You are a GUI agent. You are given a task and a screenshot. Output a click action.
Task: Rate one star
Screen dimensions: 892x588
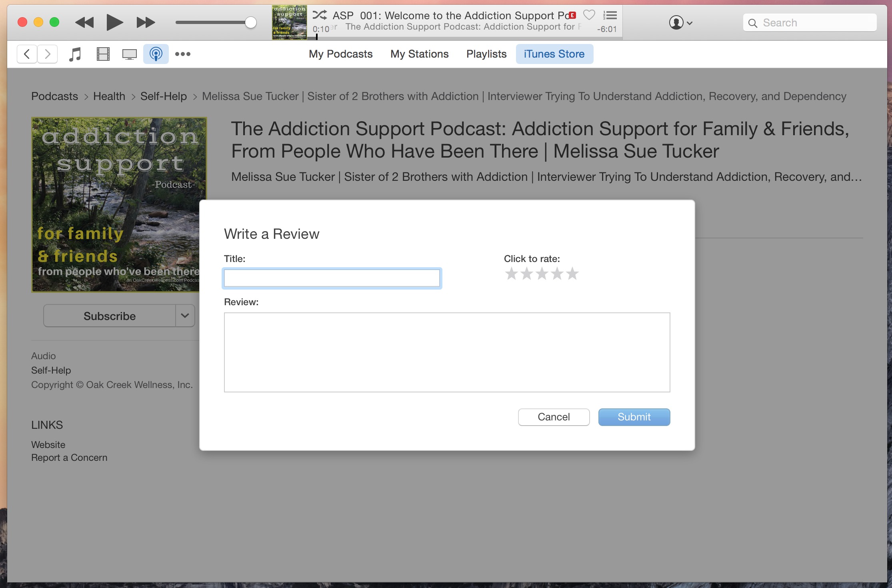tap(512, 274)
